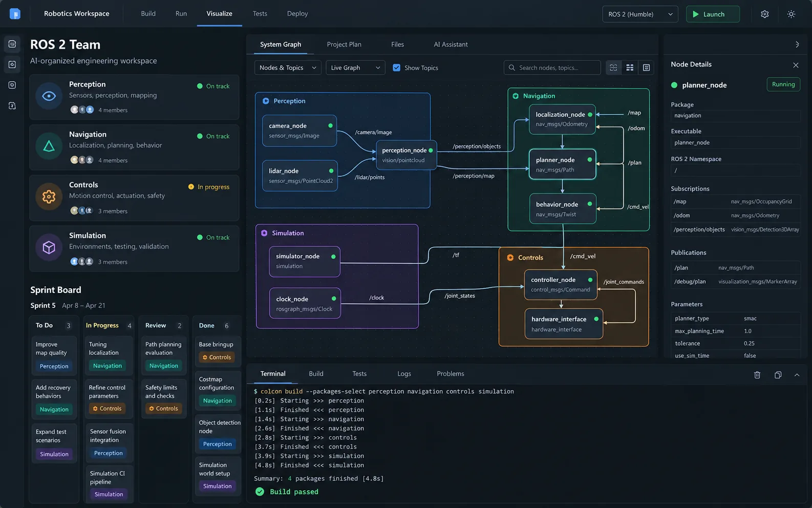Open the Costmap configuration card
The width and height of the screenshot is (812, 508).
coord(218,390)
